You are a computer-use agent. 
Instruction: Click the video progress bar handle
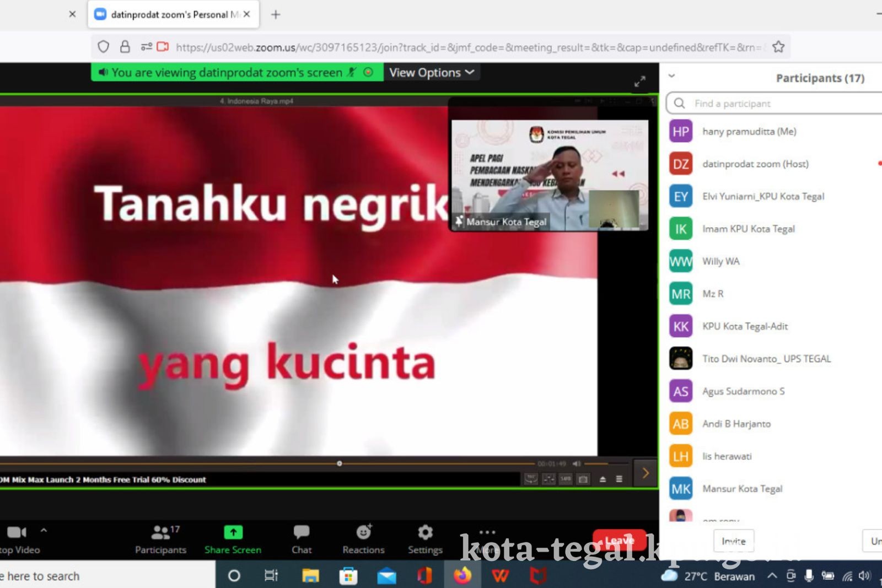[340, 463]
